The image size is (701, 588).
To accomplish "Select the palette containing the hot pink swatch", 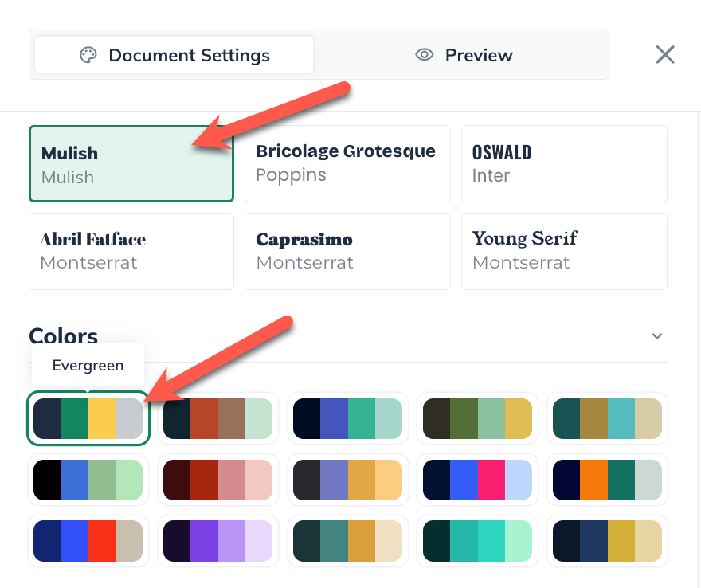I will point(477,480).
